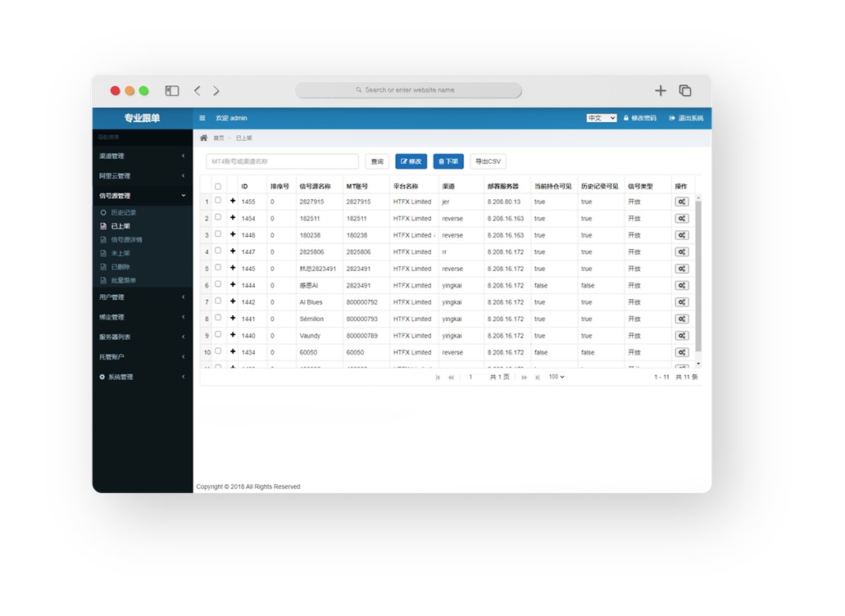Expand 阿里云管理 sidebar menu

[143, 175]
